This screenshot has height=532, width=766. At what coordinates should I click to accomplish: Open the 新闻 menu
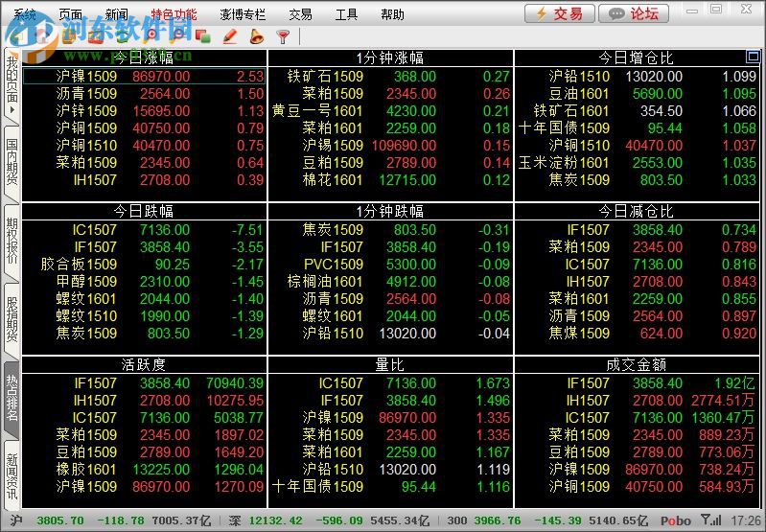116,14
